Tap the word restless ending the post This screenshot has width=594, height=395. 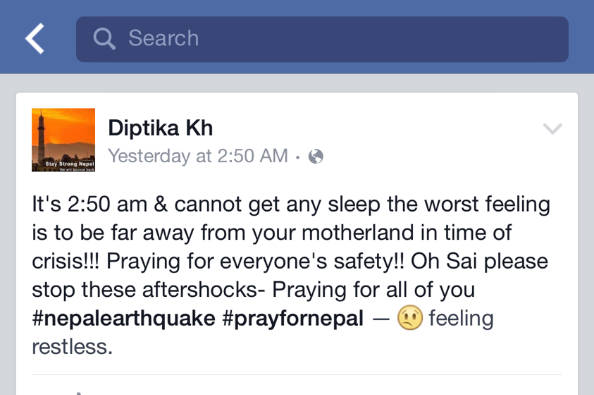[x=72, y=347]
